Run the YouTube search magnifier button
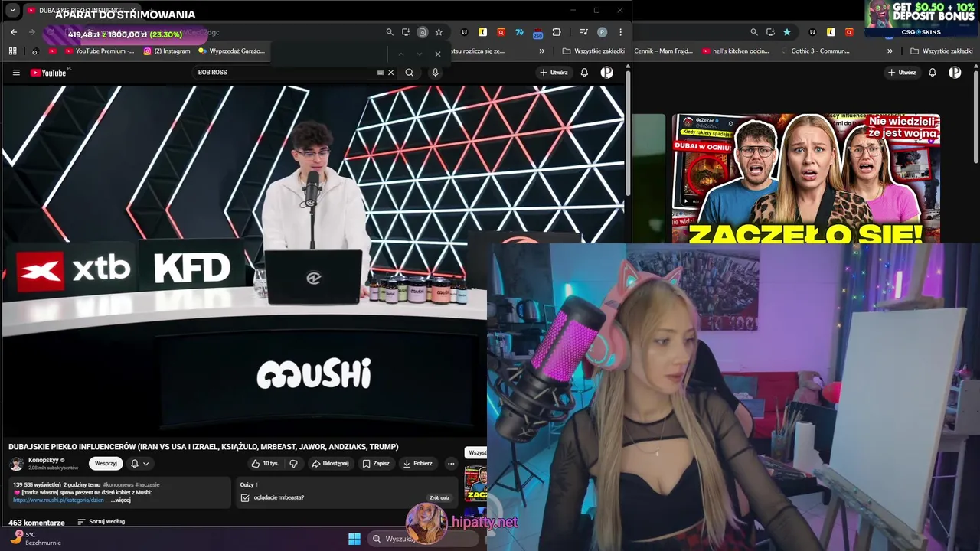The height and width of the screenshot is (551, 980). [x=410, y=73]
